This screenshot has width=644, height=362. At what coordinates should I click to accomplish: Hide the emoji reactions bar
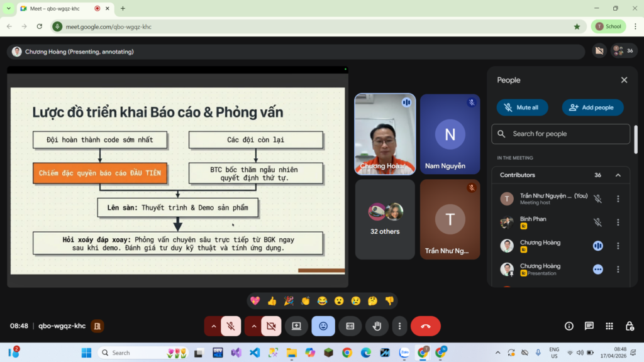pos(323,326)
